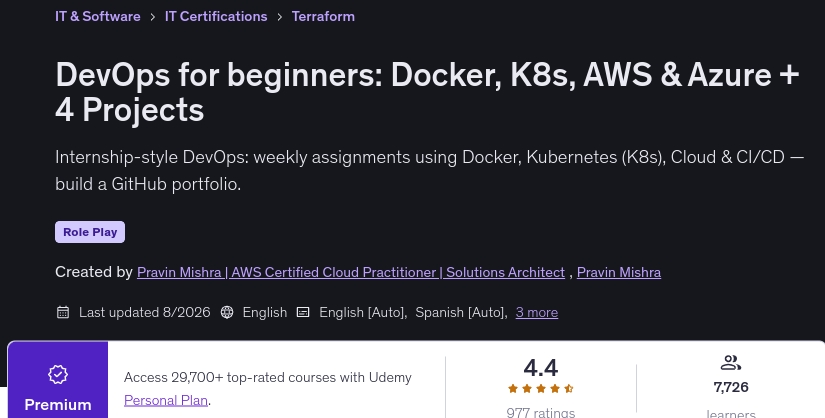Click the globe icon beside English
Image resolution: width=825 pixels, height=418 pixels.
click(x=227, y=312)
